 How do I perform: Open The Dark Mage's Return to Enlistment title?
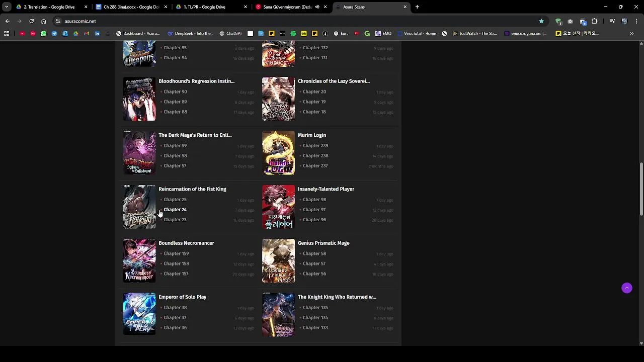195,135
